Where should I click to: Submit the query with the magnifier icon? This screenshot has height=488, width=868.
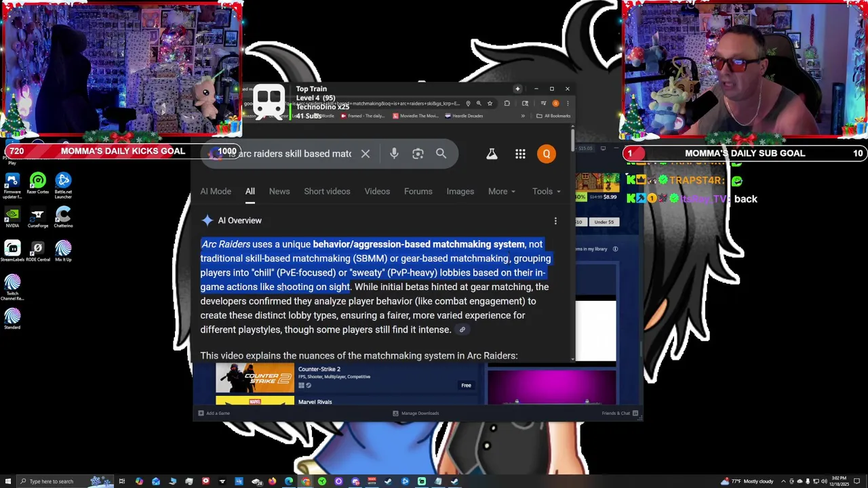[x=441, y=154]
